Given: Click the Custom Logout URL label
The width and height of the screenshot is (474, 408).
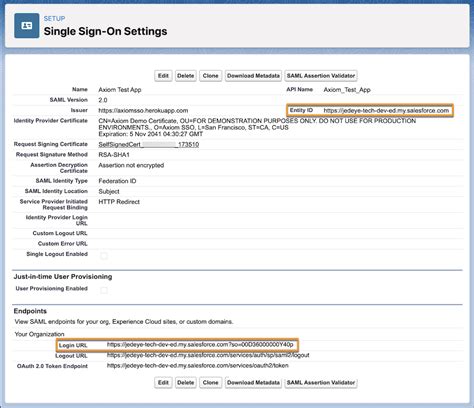Looking at the screenshot, I should point(60,233).
